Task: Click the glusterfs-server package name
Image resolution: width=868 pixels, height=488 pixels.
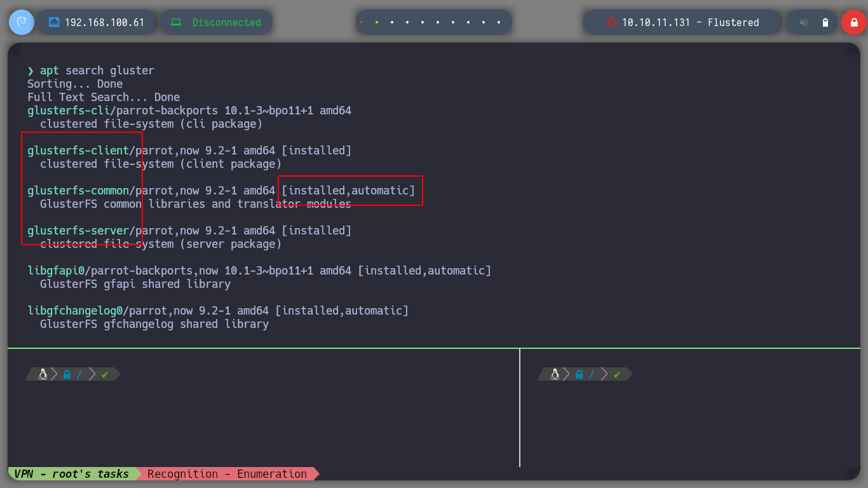Action: pos(78,231)
